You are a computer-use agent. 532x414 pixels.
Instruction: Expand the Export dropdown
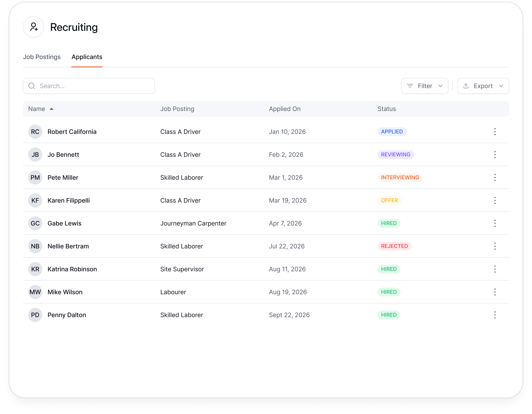pos(483,86)
